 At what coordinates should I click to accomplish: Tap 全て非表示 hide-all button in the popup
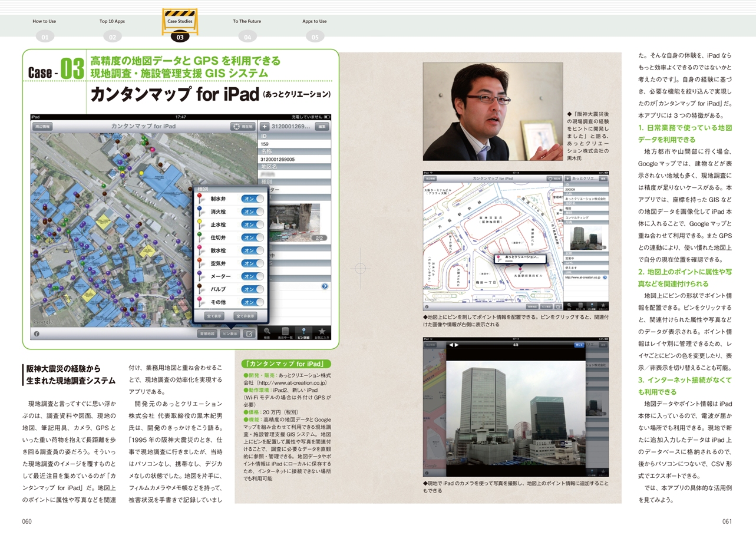coord(245,316)
